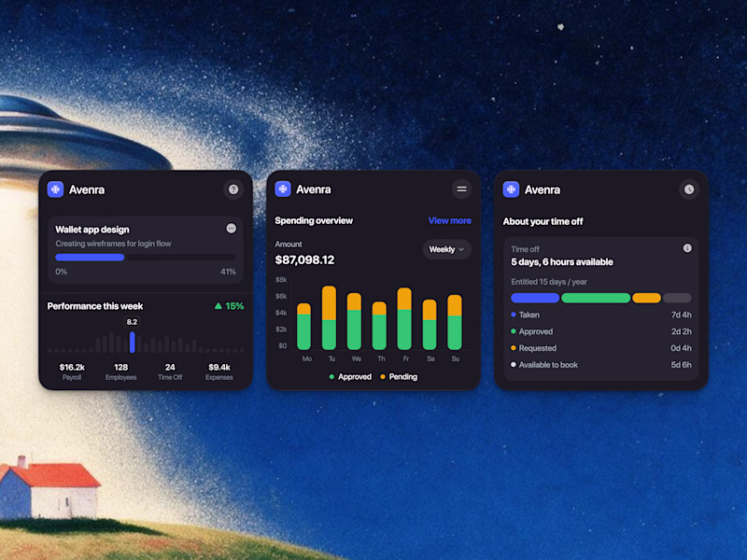Select the Tu bar in spending chart
The height and width of the screenshot is (560, 747).
click(330, 317)
